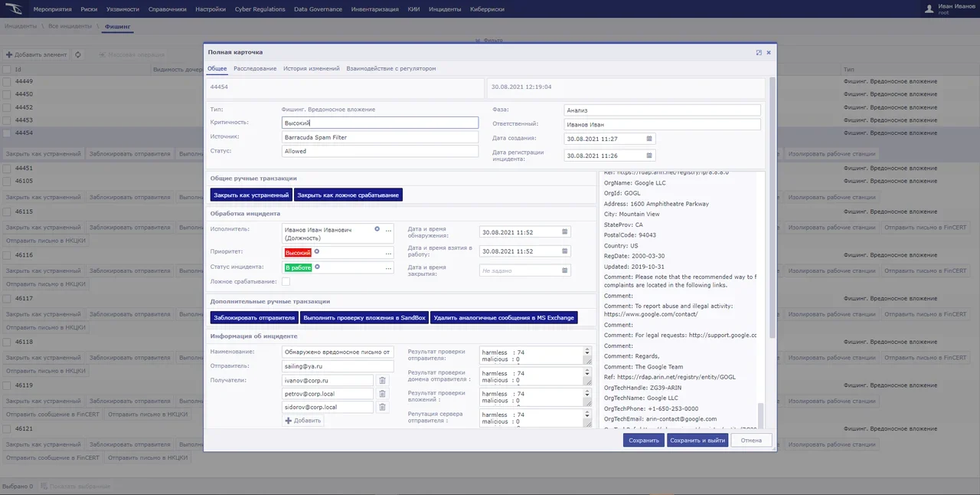Open the Статус инцидента picker ellipsis
980x495 pixels.
tap(388, 267)
